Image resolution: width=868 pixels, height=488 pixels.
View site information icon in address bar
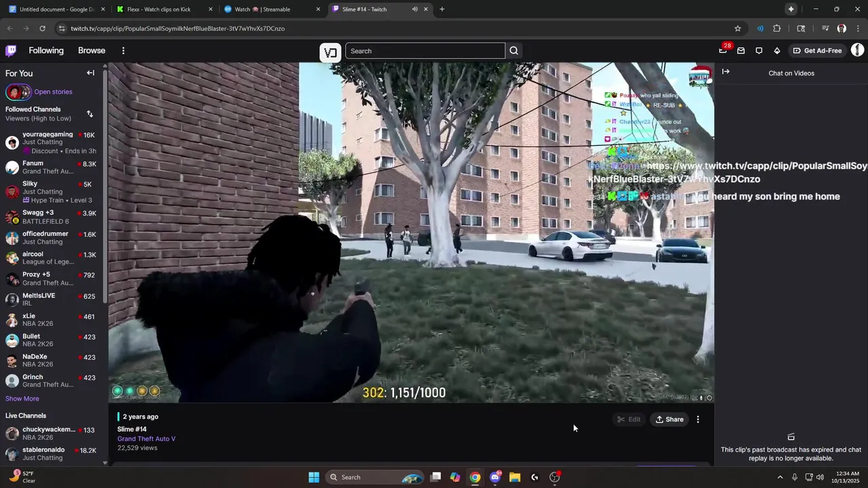tap(62, 28)
